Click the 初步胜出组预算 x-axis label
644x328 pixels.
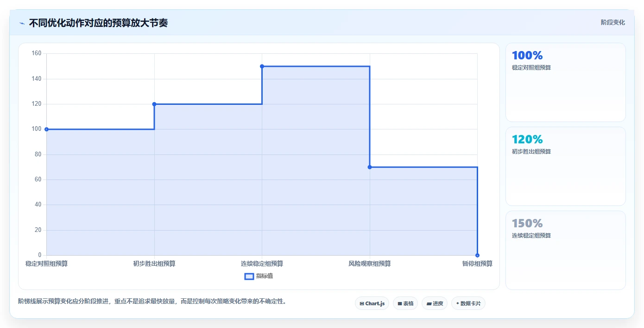click(x=154, y=264)
